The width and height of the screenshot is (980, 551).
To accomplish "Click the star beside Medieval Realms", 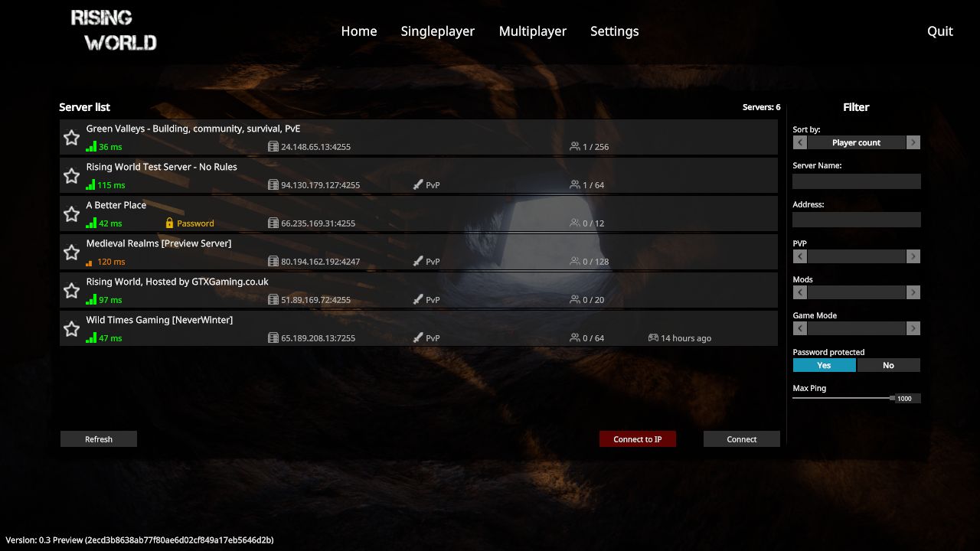I will point(71,253).
